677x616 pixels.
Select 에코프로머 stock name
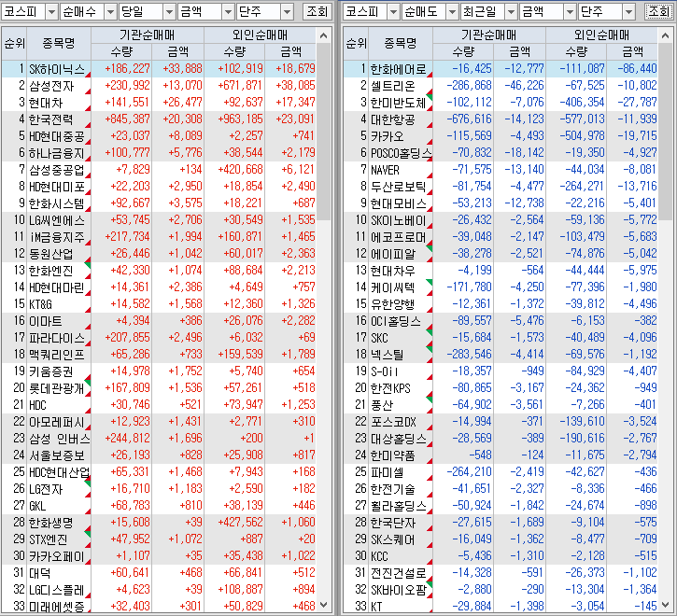[x=399, y=237]
